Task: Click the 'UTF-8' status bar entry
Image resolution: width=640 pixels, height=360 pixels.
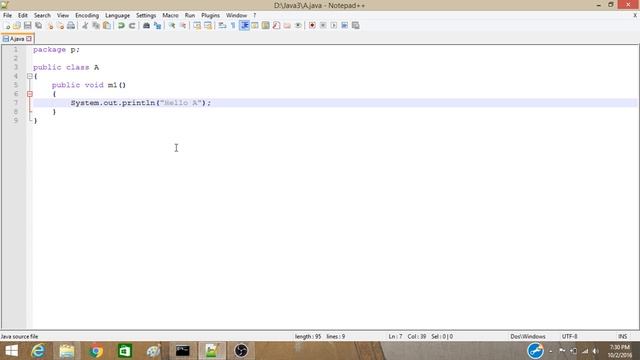Action: [569, 336]
